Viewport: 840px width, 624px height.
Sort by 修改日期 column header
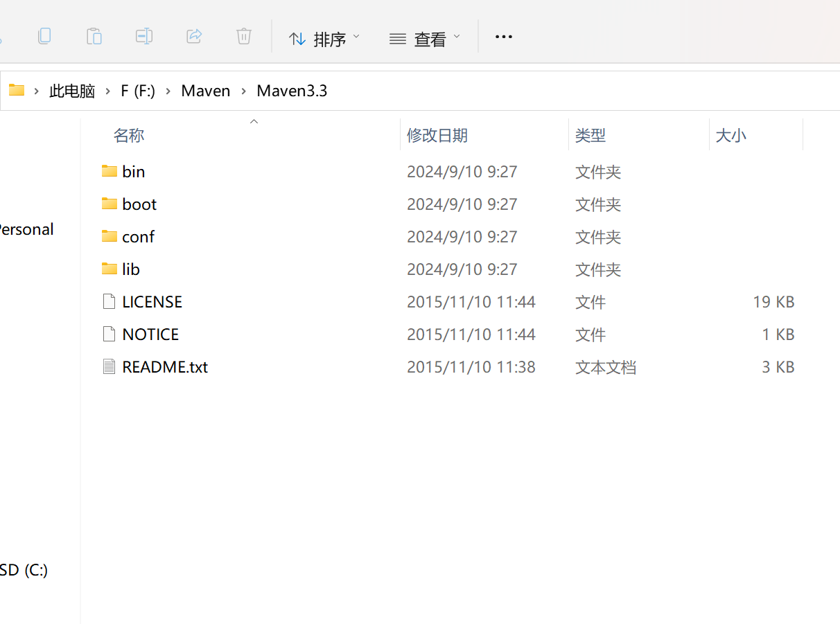[x=437, y=135]
